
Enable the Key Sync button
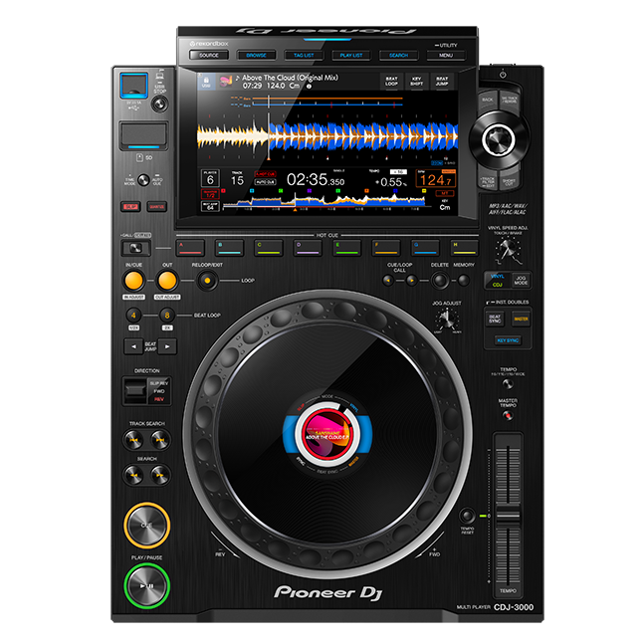pyautogui.click(x=508, y=340)
